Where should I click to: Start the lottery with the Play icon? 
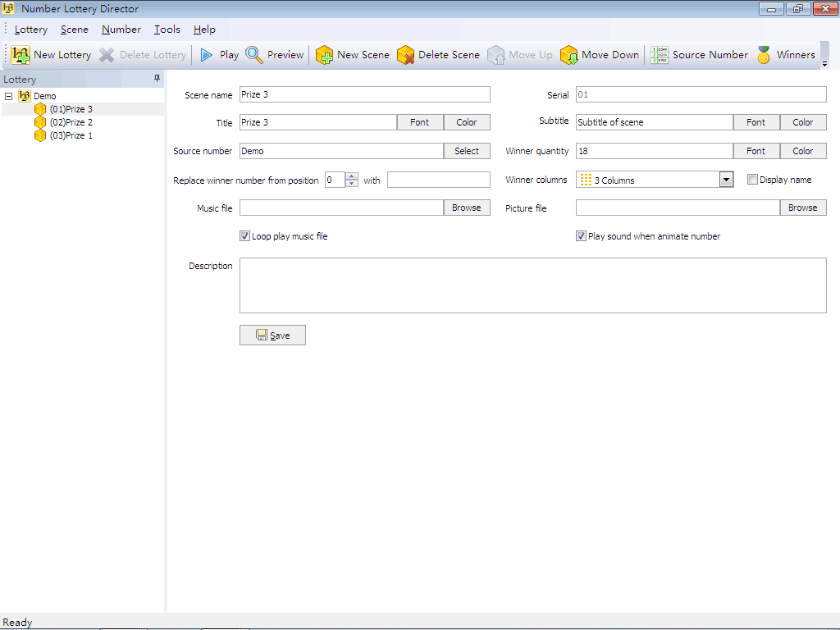click(x=206, y=55)
